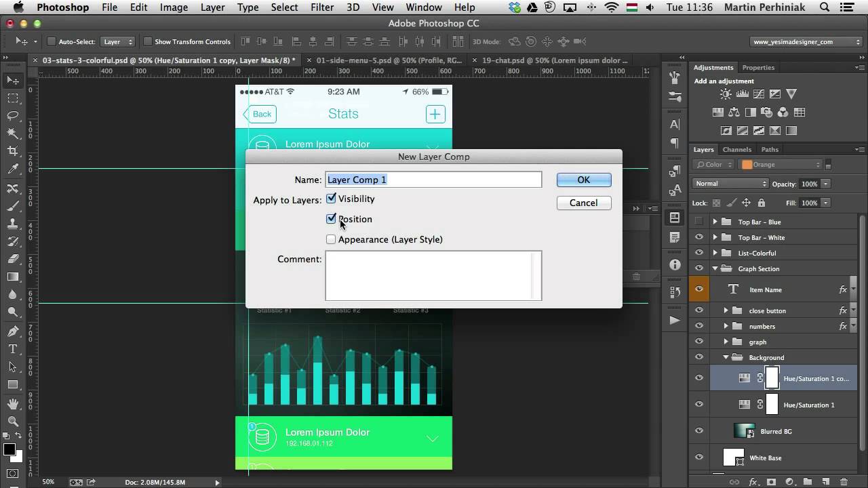Open the Normal blend mode dropdown
This screenshot has width=868, height=488.
[x=730, y=184]
